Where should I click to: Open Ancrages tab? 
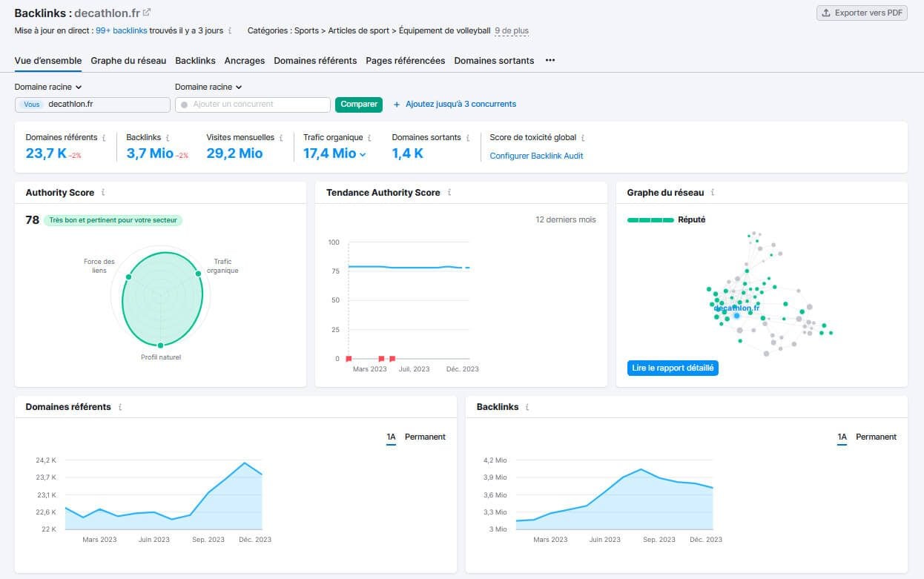click(x=245, y=61)
